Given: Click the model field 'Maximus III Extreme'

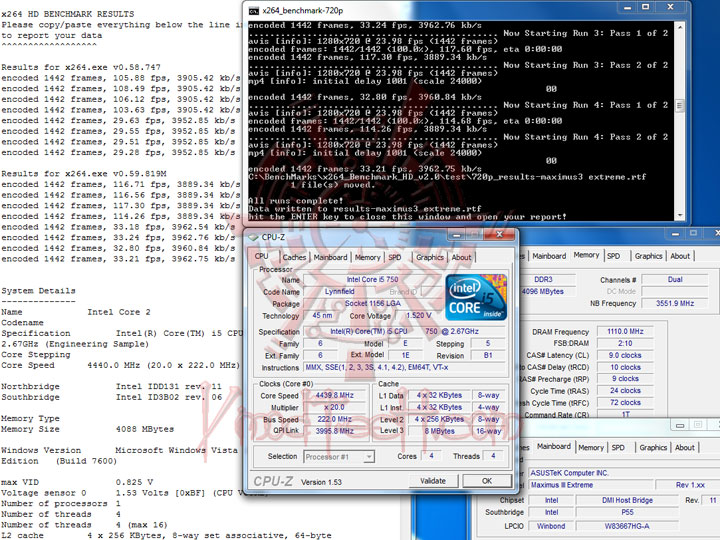Looking at the screenshot, I should (x=591, y=485).
